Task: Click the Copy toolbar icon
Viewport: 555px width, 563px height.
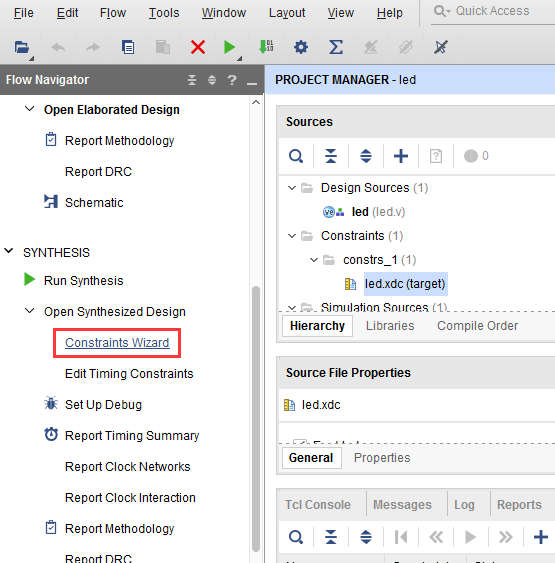Action: click(x=128, y=47)
